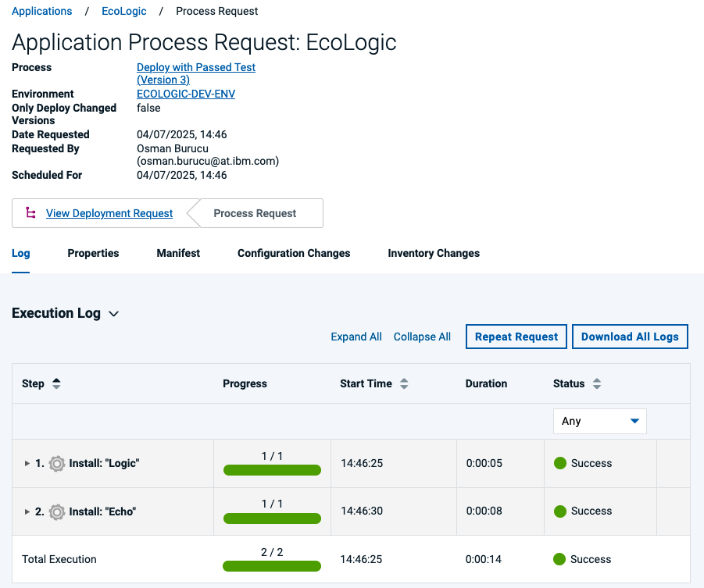Image resolution: width=704 pixels, height=588 pixels.
Task: Click the Execution Log heading
Action: point(56,313)
